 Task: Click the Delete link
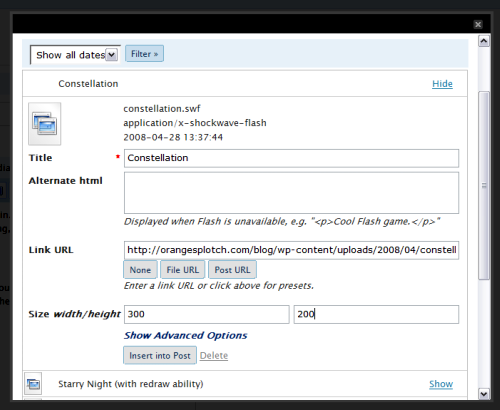tap(214, 356)
